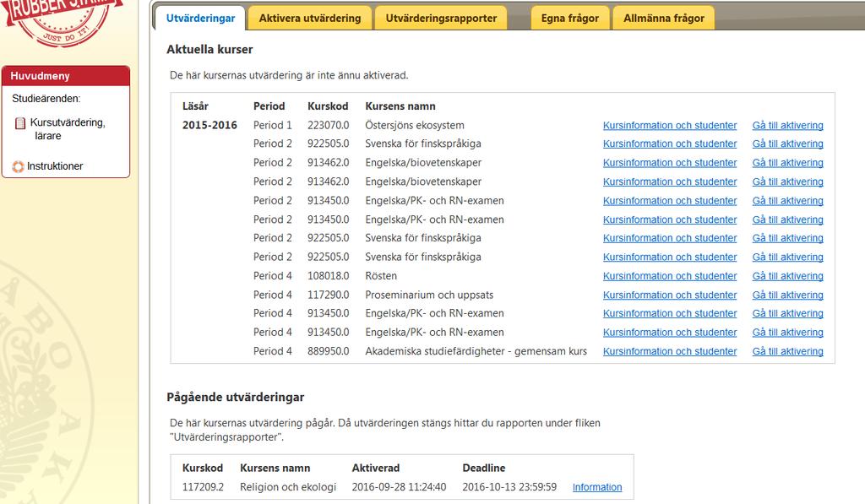Viewport: 865px width, 504px height.
Task: Click deadline 2016-10-13 23:59:59
Action: click(509, 487)
